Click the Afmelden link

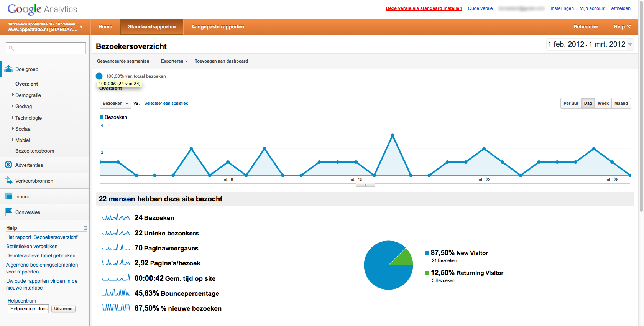click(x=621, y=8)
